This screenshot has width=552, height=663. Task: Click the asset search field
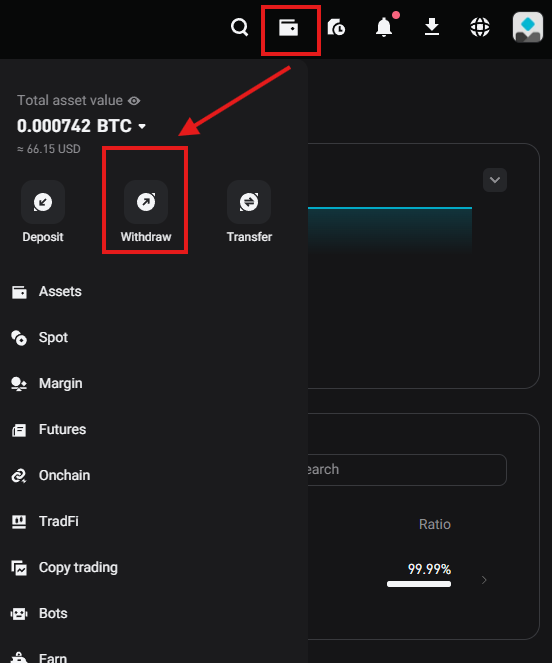click(407, 470)
